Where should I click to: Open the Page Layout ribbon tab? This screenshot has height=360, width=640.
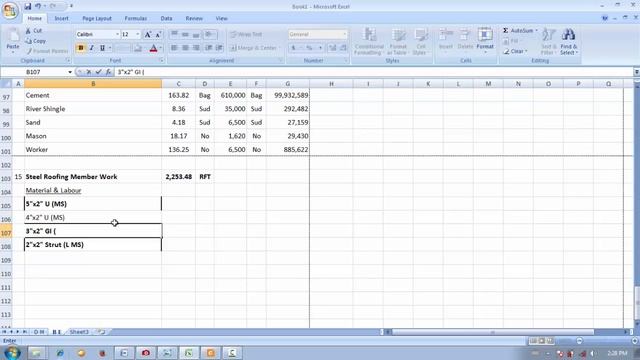[x=97, y=18]
